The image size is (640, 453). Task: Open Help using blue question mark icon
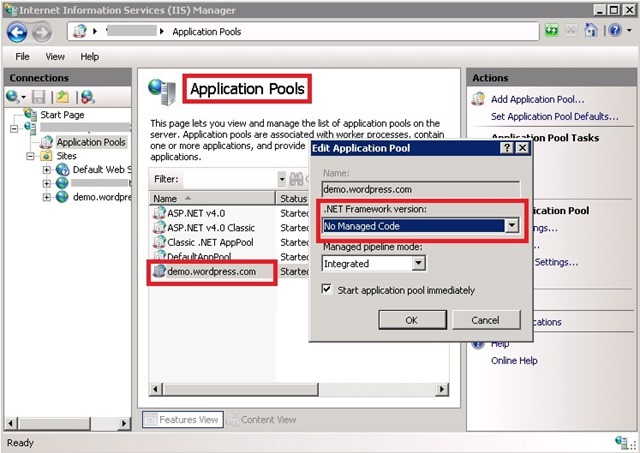point(615,30)
